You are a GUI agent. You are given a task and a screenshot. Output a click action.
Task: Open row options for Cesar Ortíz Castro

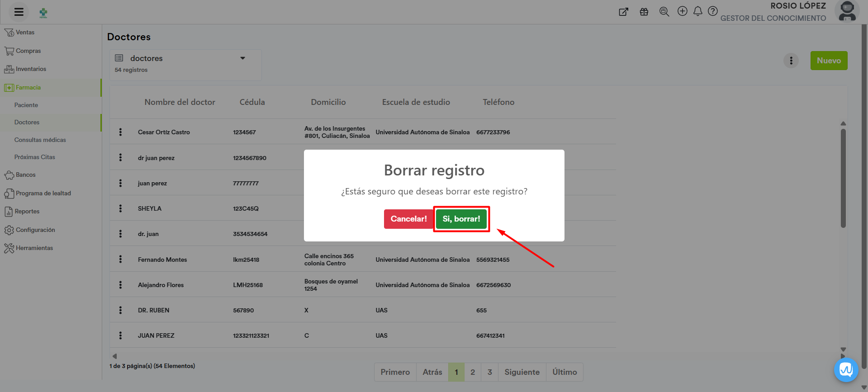point(120,132)
